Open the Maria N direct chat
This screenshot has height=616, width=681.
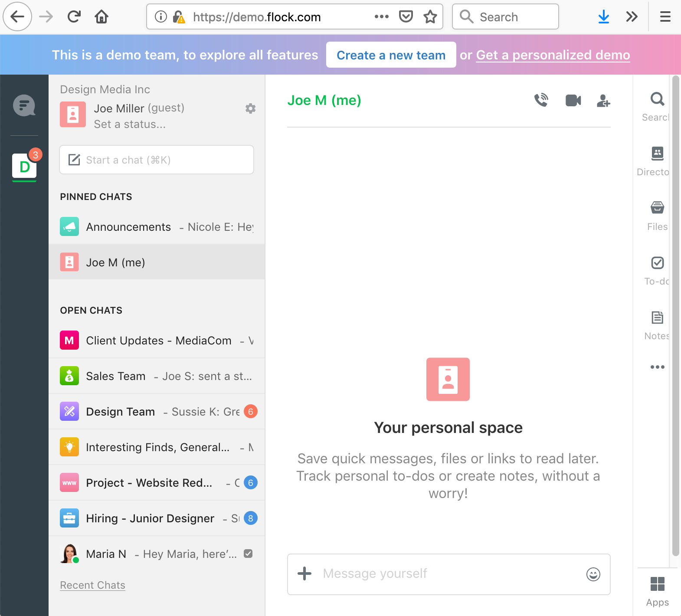(157, 554)
